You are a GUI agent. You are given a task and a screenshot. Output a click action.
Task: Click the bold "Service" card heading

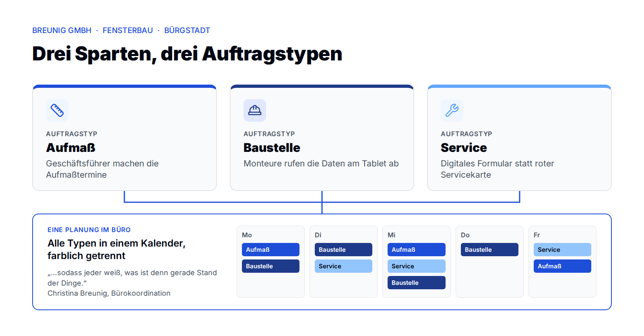(x=464, y=148)
